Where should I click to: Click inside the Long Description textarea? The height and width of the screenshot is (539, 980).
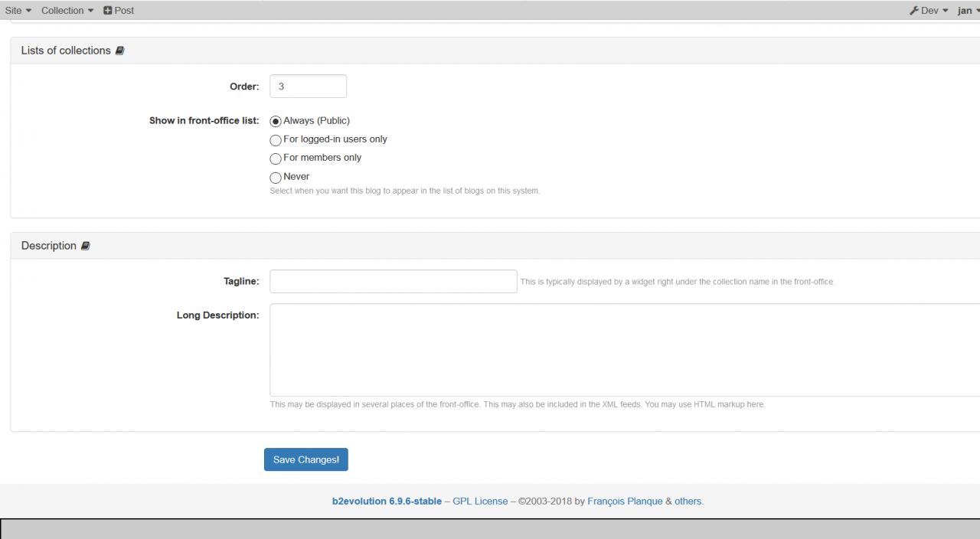pos(625,350)
